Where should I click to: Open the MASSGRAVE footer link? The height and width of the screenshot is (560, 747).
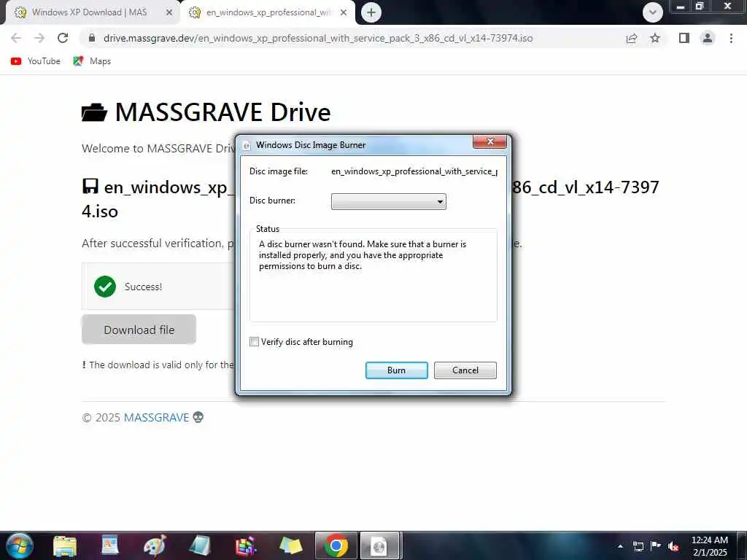click(156, 418)
